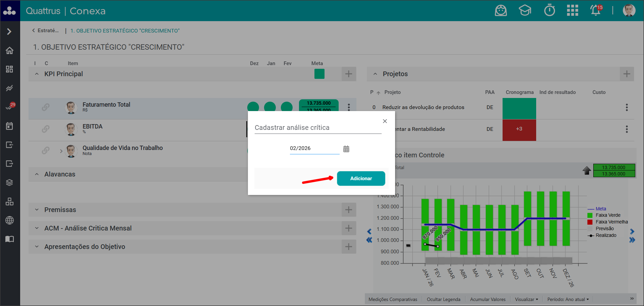
Task: Open the calendar date picker icon
Action: [x=346, y=149]
